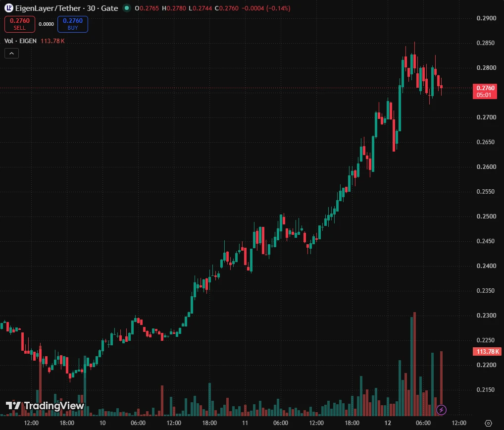Viewport: 504px width, 430px height.
Task: Click the EigenLayer symbol logo icon
Action: [9, 8]
